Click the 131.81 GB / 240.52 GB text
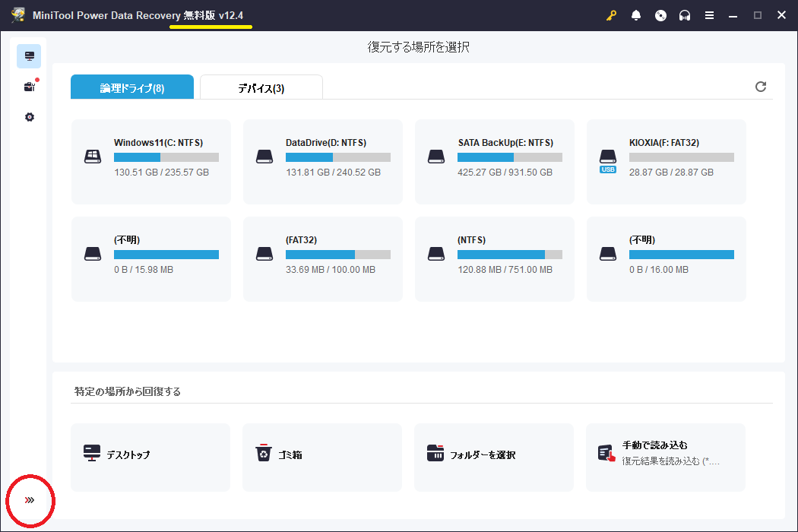798x532 pixels. click(x=334, y=172)
